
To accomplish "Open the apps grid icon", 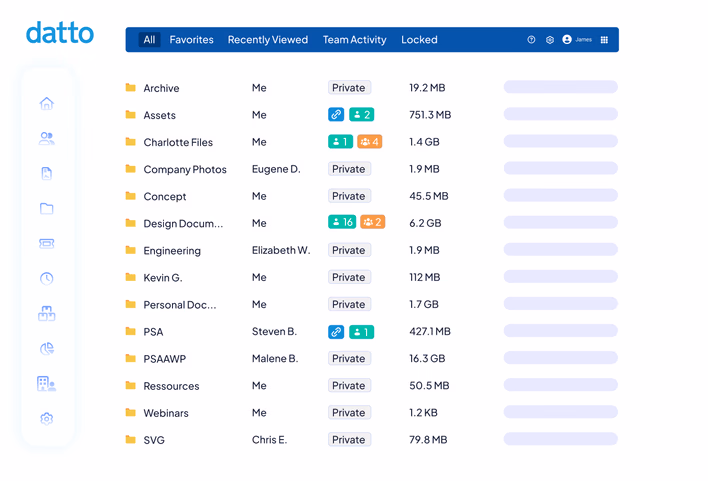I will [x=604, y=40].
